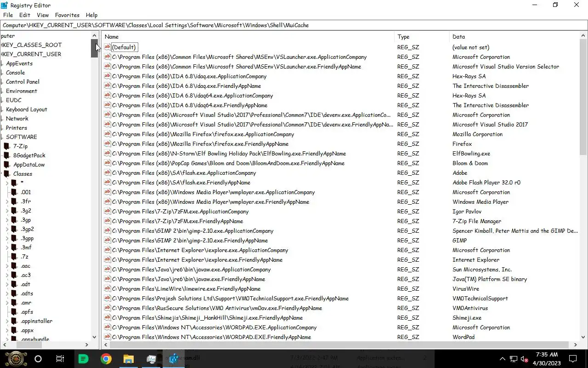
Task: Click the ab icon for iexplore.exe.ApplicationCompany
Action: [x=107, y=250]
